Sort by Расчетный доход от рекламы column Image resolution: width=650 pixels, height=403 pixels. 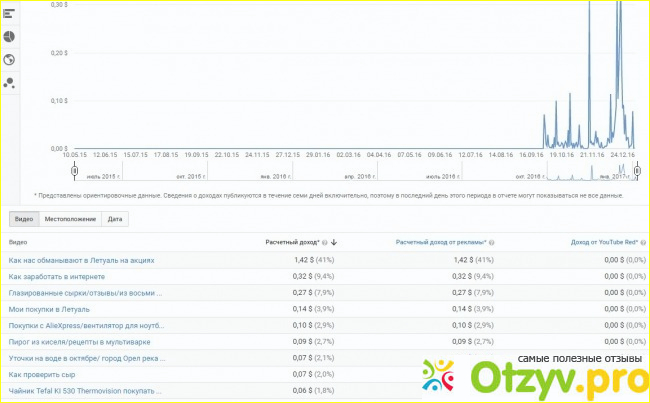pos(438,242)
